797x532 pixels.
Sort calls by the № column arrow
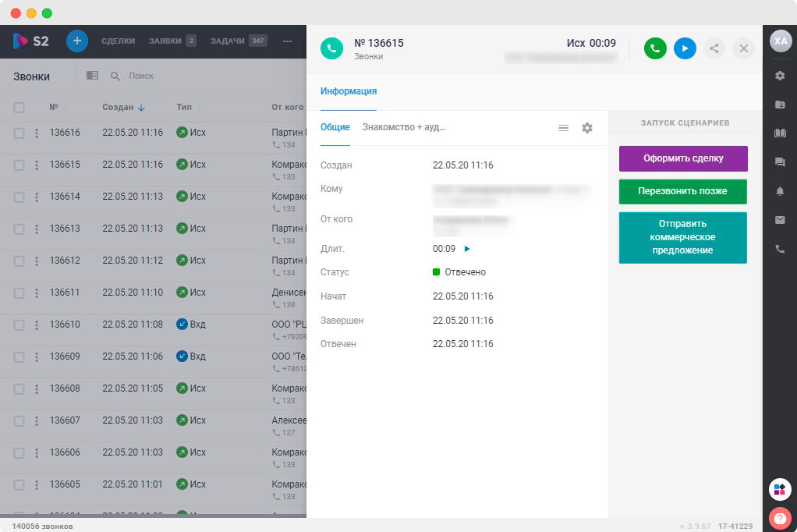pyautogui.click(x=66, y=108)
